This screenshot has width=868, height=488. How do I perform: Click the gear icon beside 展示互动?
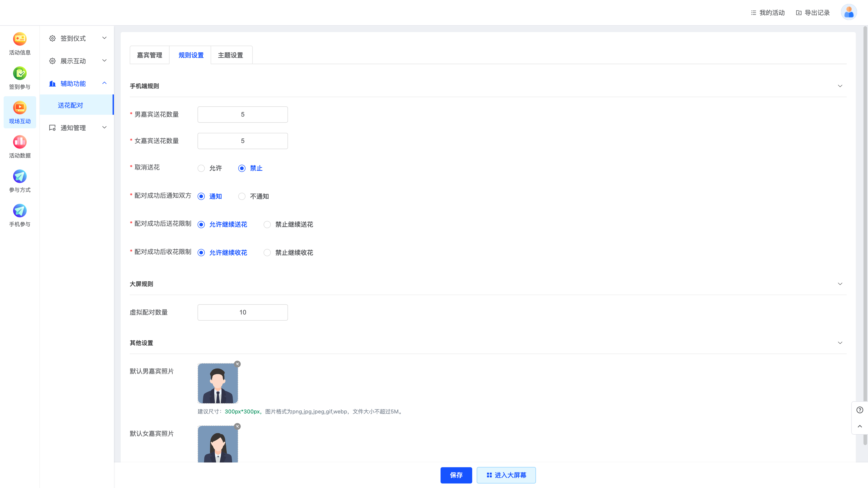(x=52, y=61)
